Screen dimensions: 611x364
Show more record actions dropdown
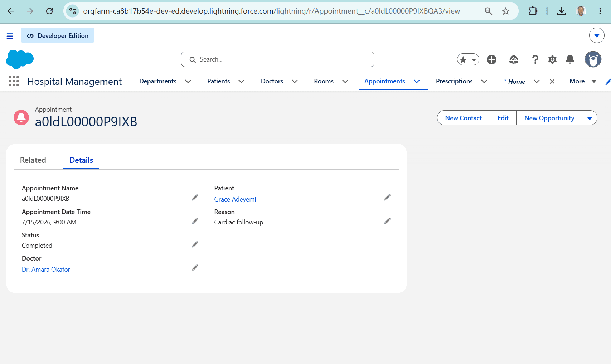pyautogui.click(x=590, y=118)
